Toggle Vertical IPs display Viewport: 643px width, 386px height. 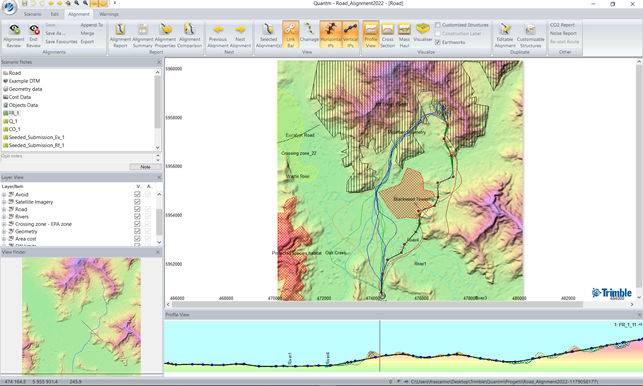pyautogui.click(x=350, y=34)
